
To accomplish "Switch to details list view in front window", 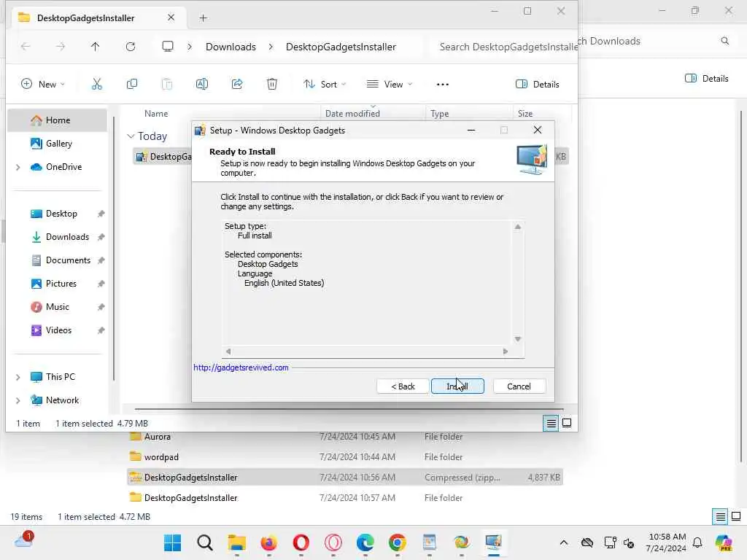I will pyautogui.click(x=551, y=423).
